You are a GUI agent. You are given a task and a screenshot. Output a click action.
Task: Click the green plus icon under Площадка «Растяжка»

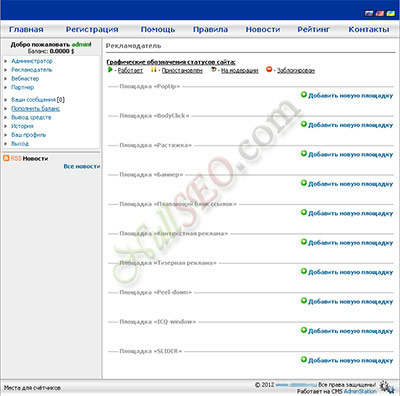point(303,153)
